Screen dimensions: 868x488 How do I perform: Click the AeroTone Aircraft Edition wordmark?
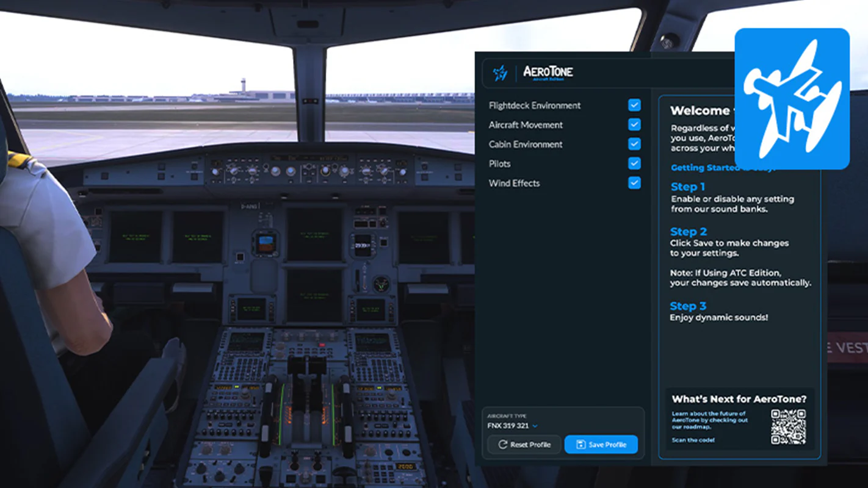[x=548, y=73]
